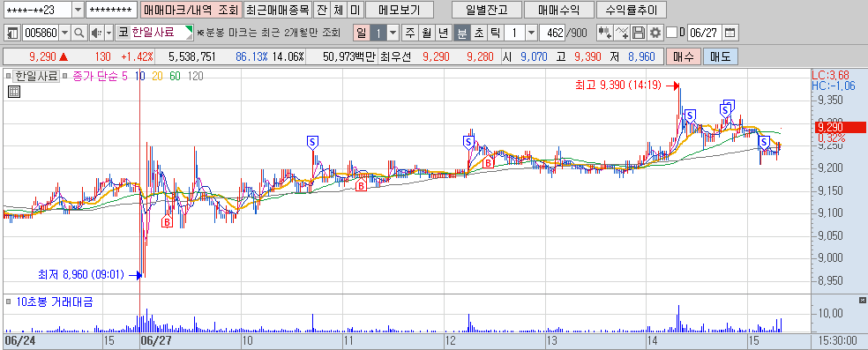Open the calendar date picker icon
This screenshot has height=350, width=868.
(x=730, y=33)
